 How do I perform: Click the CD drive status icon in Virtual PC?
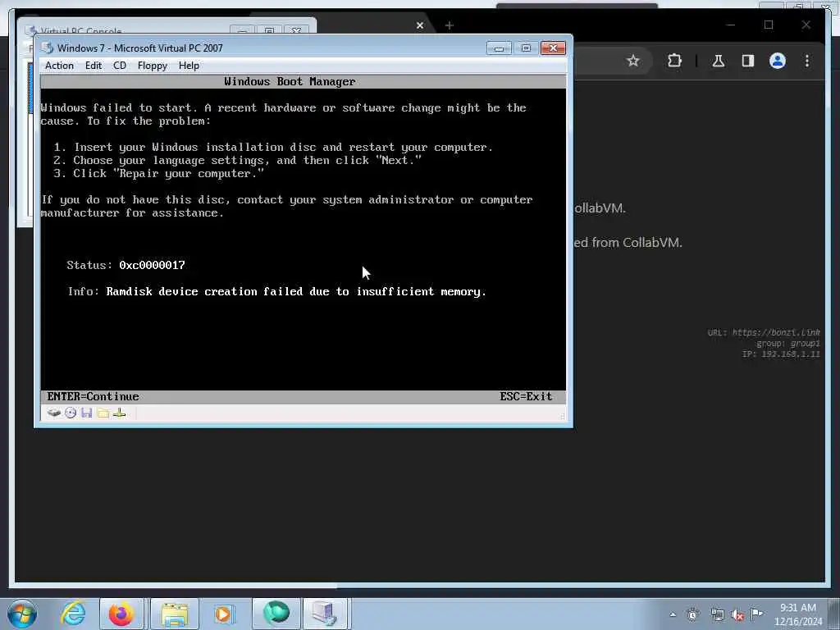(x=71, y=413)
